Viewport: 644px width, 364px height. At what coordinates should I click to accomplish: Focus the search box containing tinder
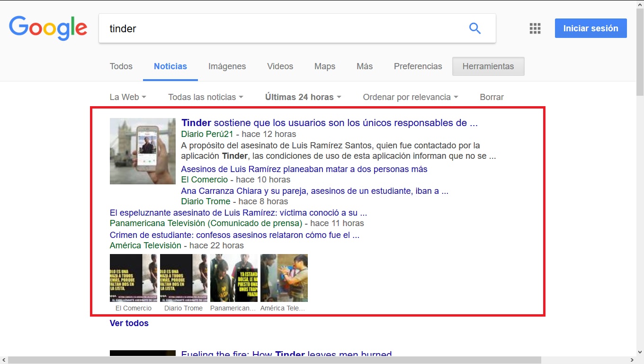tap(297, 28)
